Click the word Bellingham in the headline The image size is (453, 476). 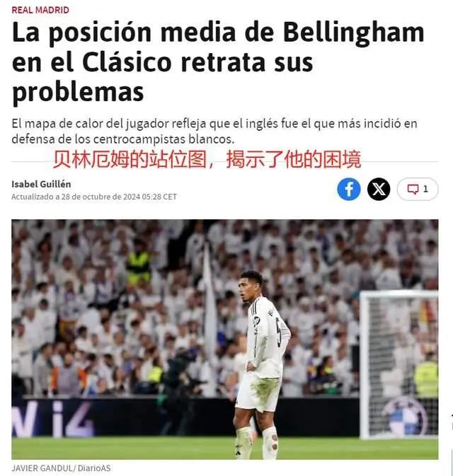coord(354,33)
